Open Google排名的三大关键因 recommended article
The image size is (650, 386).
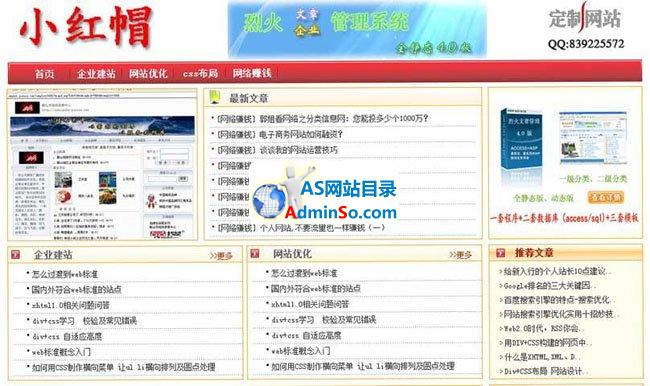(x=550, y=286)
